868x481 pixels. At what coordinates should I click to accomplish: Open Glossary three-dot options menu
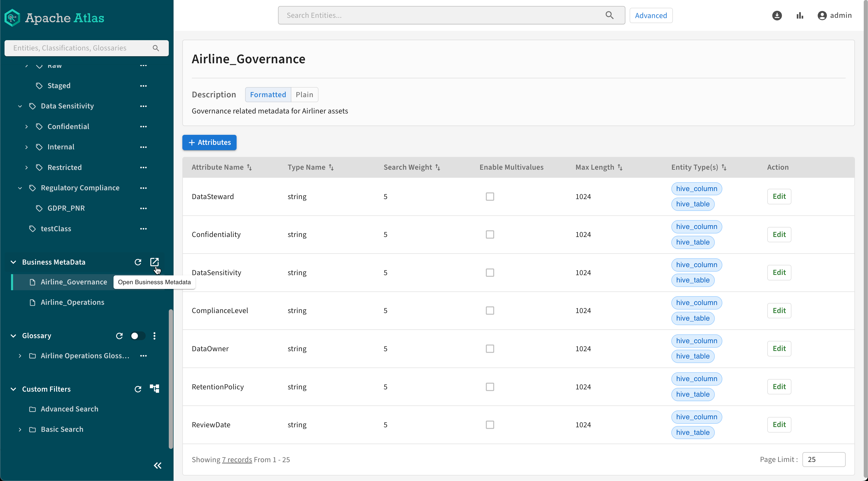tap(154, 336)
